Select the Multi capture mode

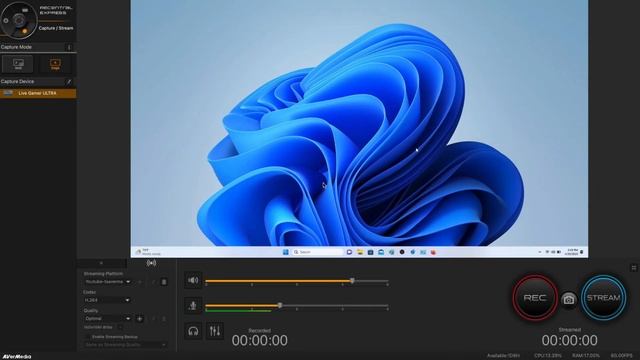[x=18, y=64]
